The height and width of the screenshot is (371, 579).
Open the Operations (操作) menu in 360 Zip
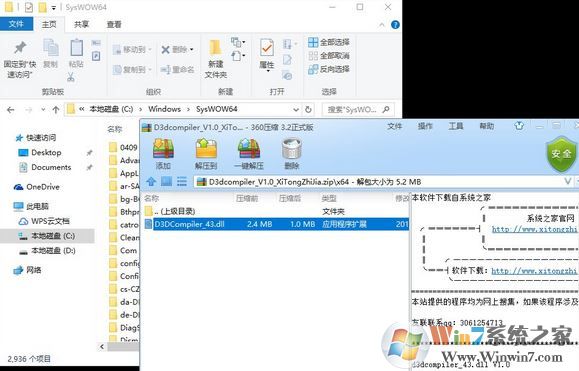(x=425, y=126)
